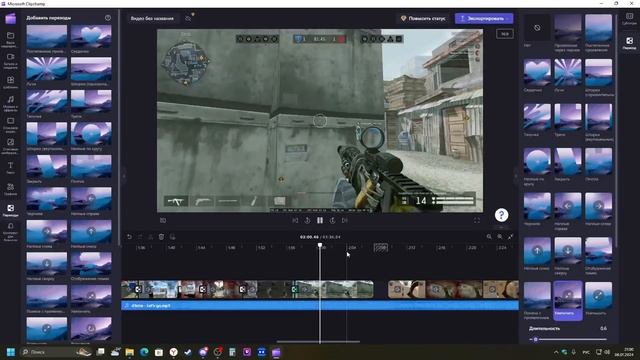Open the 16:9 aspect ratio selector
Viewport: 640px width, 360px height.
pos(504,34)
